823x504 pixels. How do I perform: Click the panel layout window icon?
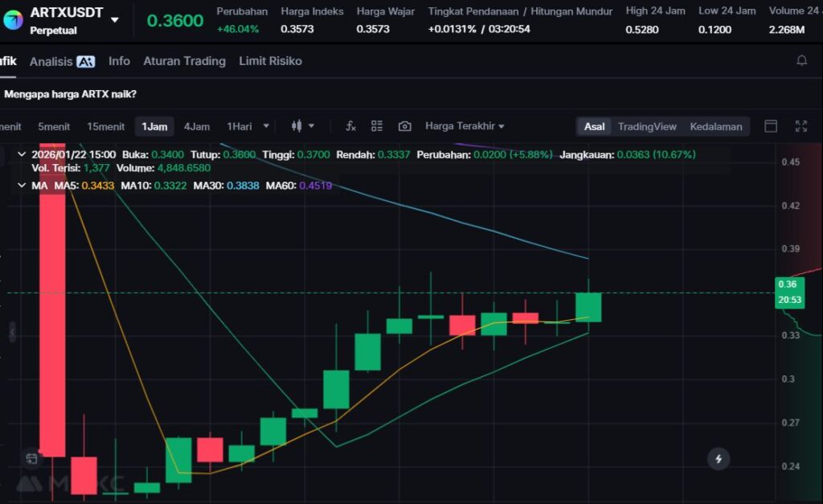click(771, 126)
